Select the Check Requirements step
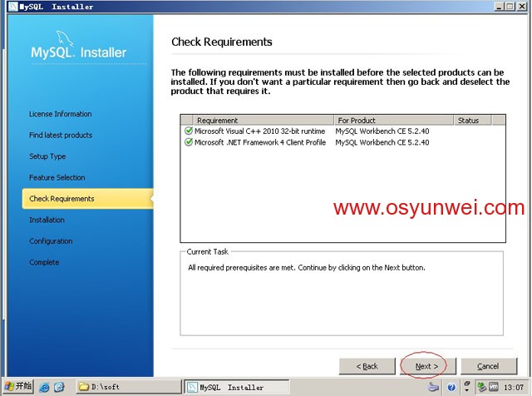 (87, 199)
